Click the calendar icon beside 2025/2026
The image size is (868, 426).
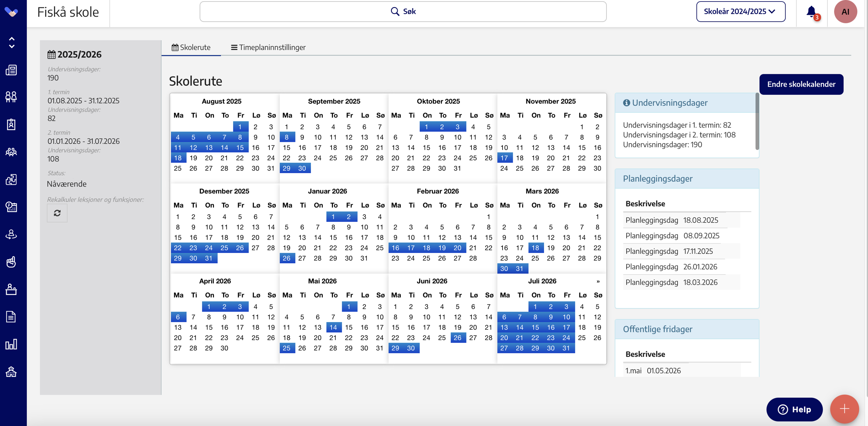[x=52, y=54]
